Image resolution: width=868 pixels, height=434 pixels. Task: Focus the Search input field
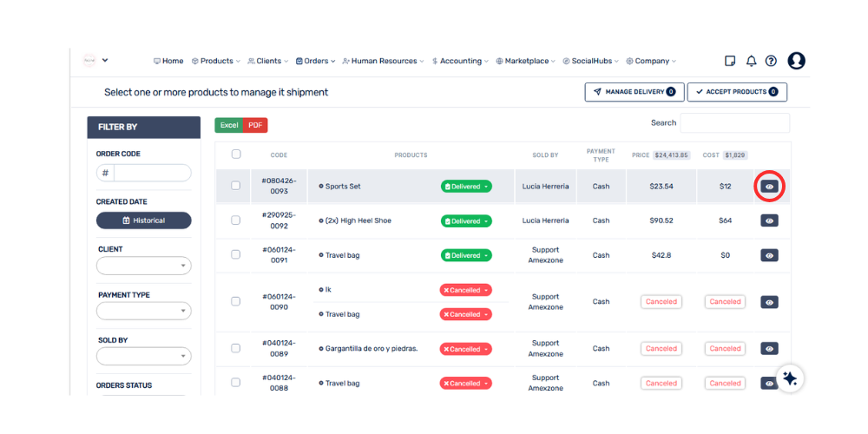(734, 123)
